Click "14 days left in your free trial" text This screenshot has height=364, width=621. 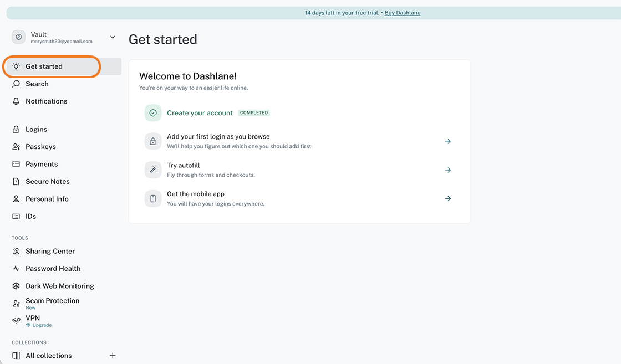point(342,13)
